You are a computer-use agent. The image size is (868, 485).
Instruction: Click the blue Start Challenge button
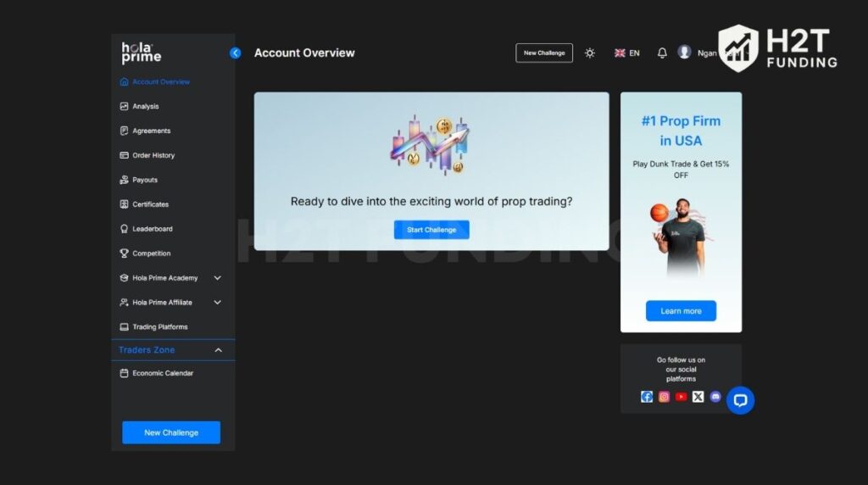tap(431, 230)
